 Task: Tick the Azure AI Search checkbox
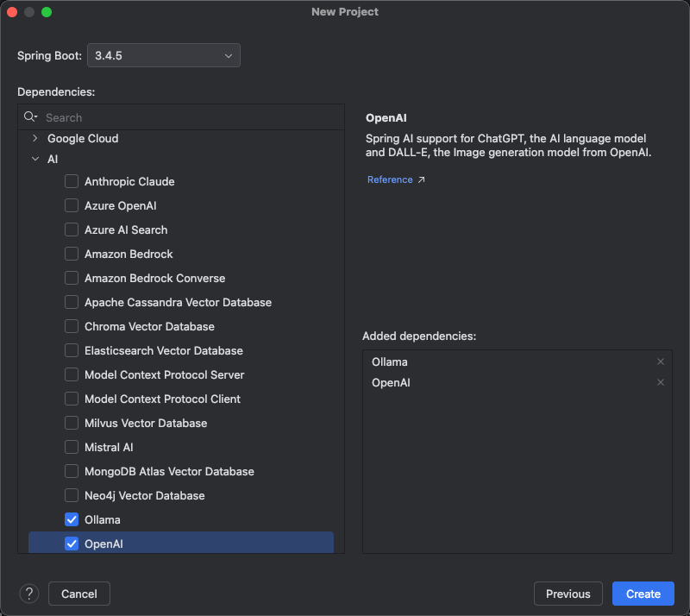pyautogui.click(x=72, y=229)
